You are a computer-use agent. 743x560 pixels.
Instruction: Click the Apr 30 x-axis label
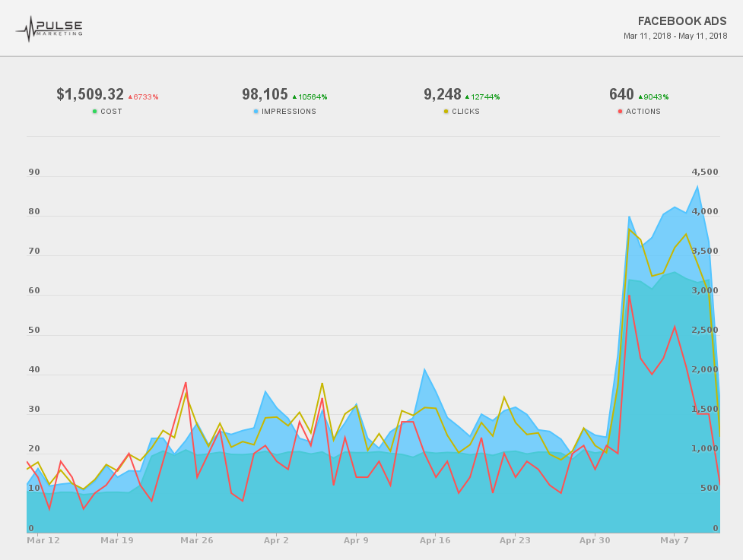595,540
